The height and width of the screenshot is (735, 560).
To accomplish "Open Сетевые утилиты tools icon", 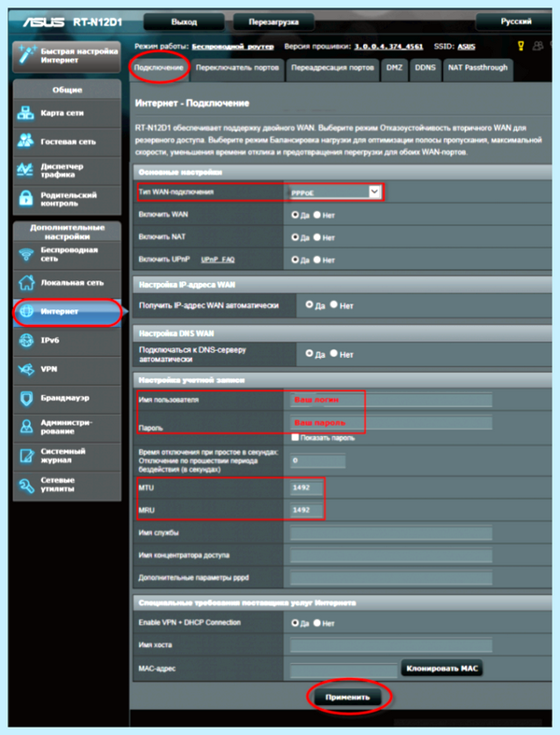I will coord(26,485).
